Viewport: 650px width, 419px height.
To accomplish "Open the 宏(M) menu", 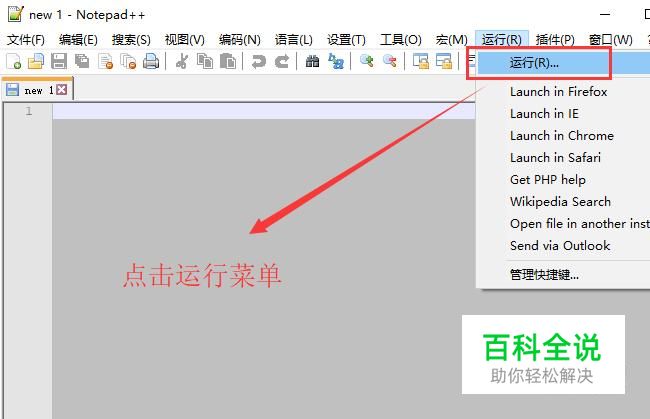I will 451,40.
